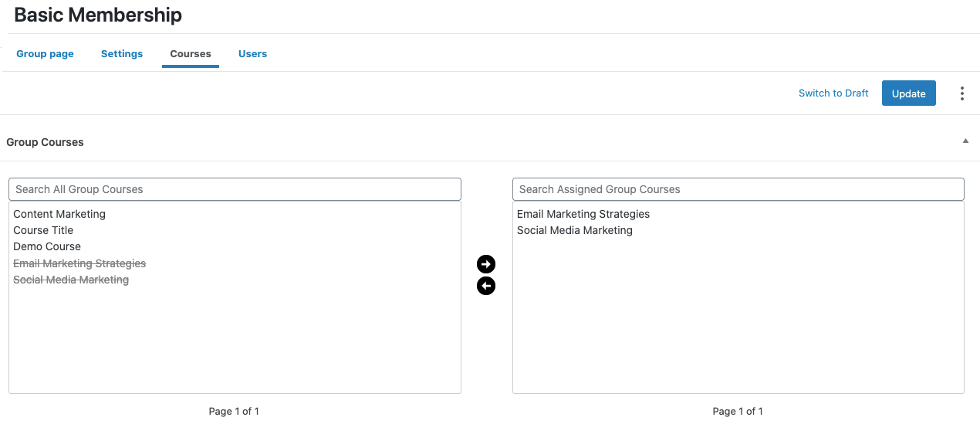Switch to the Settings tab
The height and width of the screenshot is (441, 980).
pos(122,54)
